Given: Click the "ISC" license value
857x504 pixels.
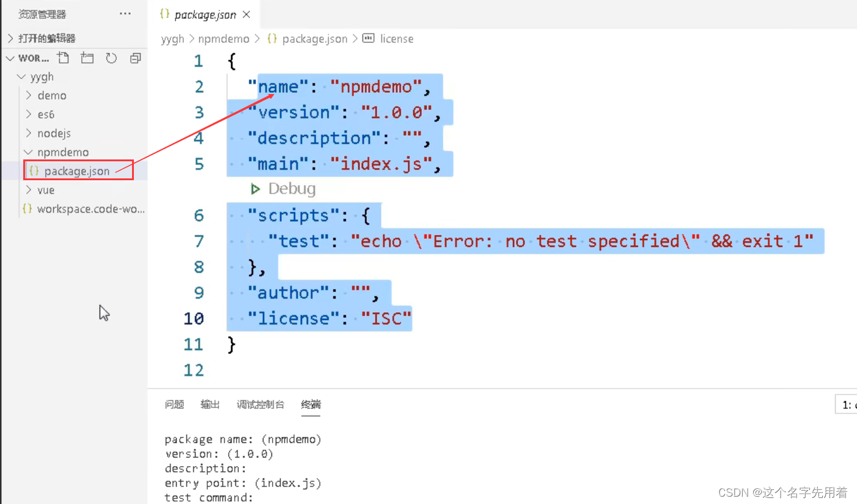Looking at the screenshot, I should [x=386, y=318].
